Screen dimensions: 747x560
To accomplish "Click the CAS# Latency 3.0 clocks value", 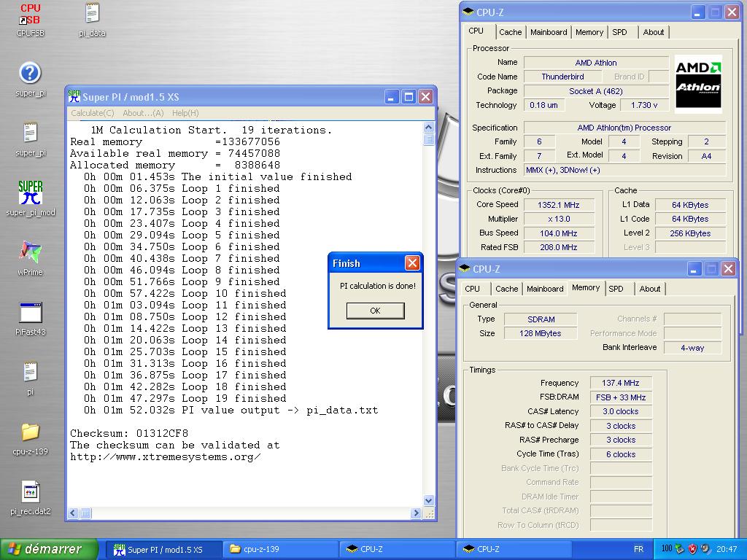I will pos(620,411).
